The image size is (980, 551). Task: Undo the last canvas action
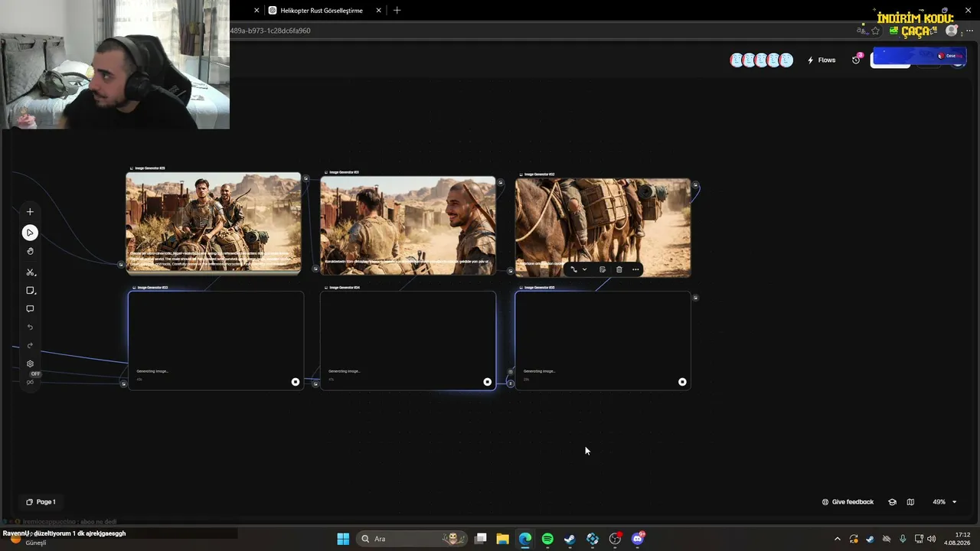tap(30, 328)
